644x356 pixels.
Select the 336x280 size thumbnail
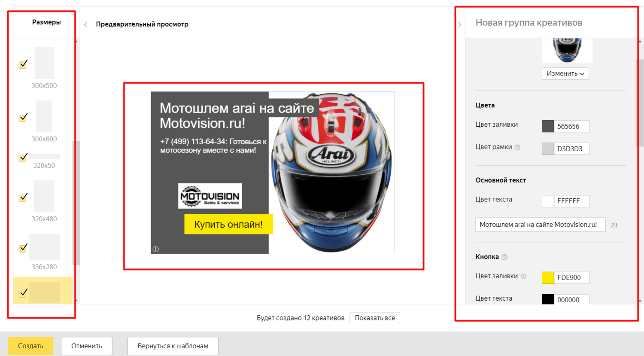45,247
